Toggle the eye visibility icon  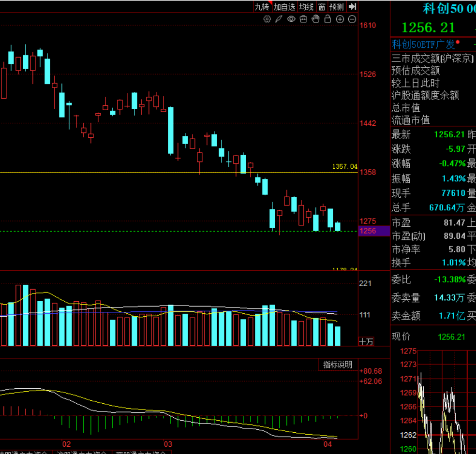point(291,19)
